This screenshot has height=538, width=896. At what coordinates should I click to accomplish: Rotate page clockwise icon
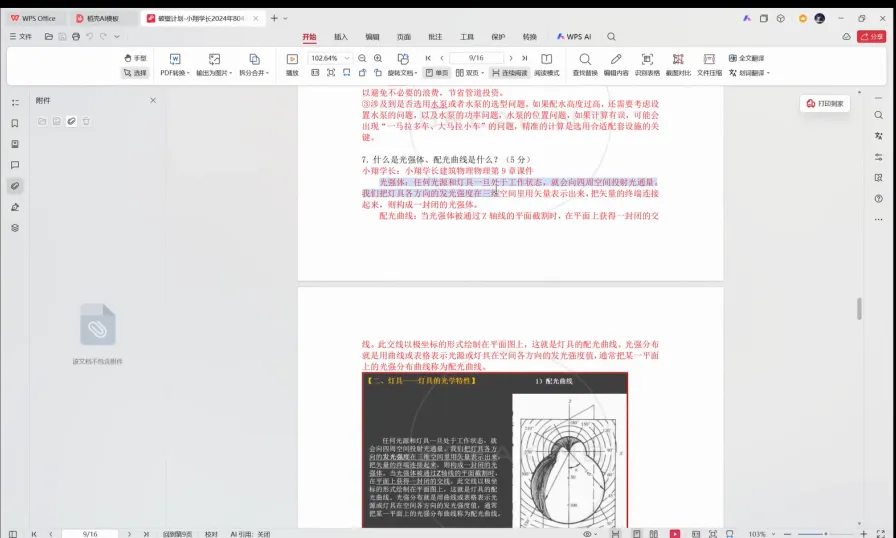coord(378,73)
